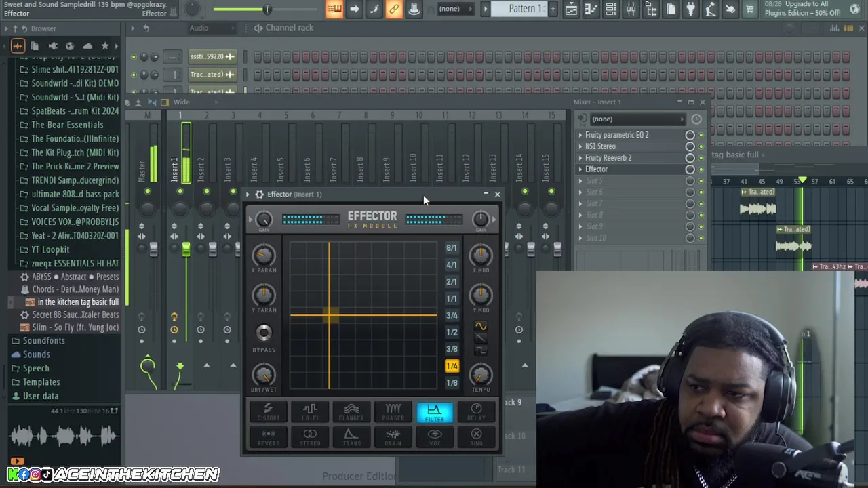Image resolution: width=868 pixels, height=488 pixels.
Task: Open the Browser panel header
Action: [x=43, y=28]
